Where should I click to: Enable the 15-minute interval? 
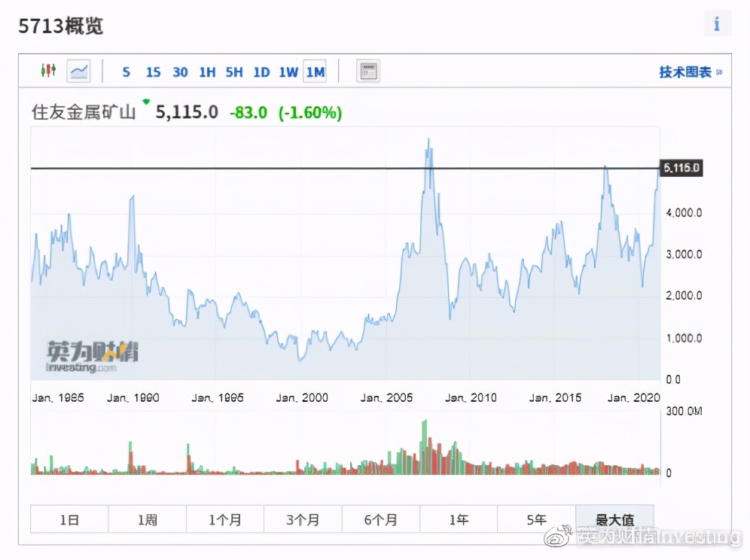[x=153, y=72]
